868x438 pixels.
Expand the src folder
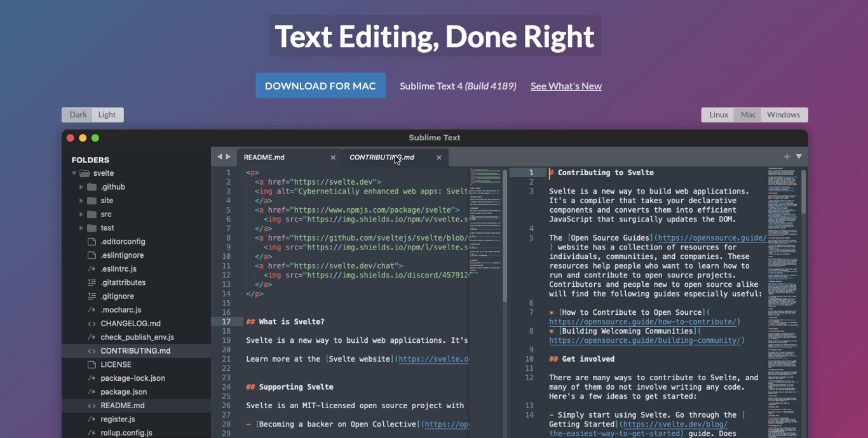tap(81, 215)
